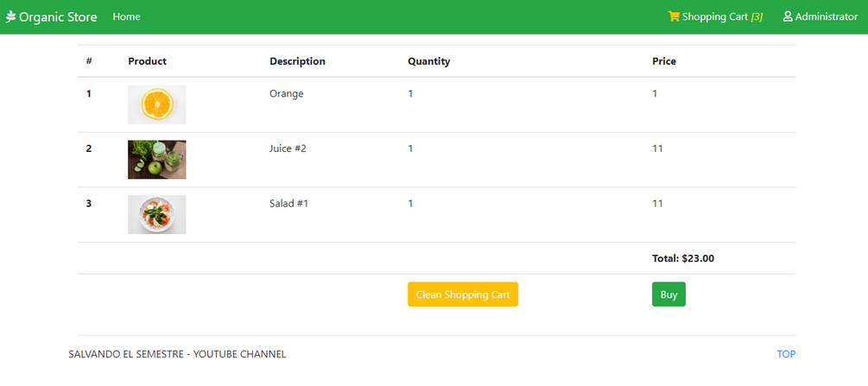Click the Organic Store brand name
The width and height of the screenshot is (868, 386).
58,16
